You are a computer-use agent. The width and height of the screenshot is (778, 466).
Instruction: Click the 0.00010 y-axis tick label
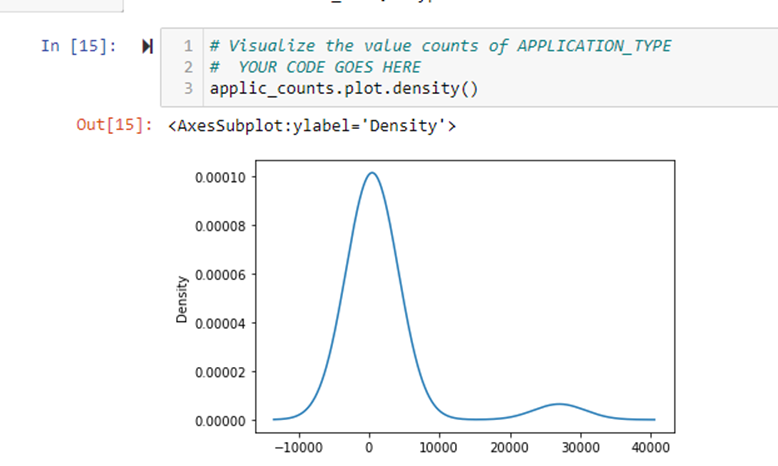click(x=220, y=178)
